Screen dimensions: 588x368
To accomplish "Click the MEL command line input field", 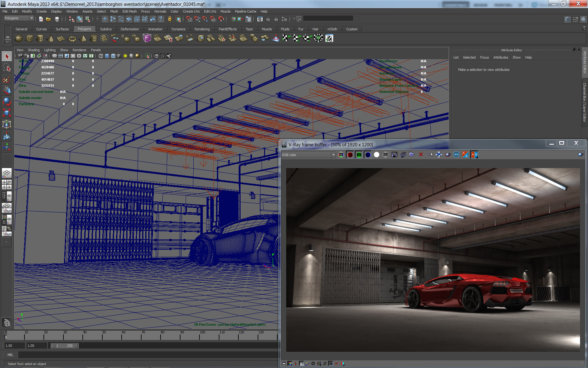I will (x=148, y=355).
